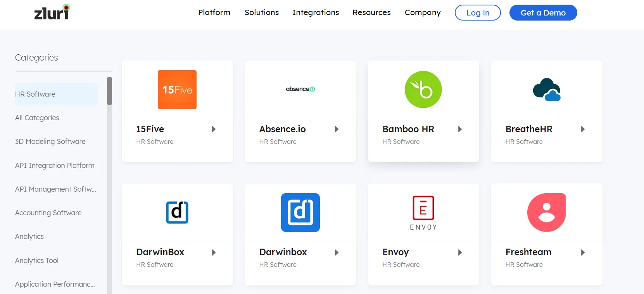Open the Zluri logo home link

(x=52, y=12)
